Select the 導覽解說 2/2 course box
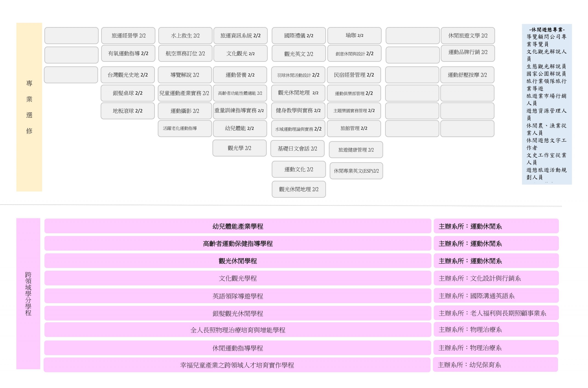This screenshot has height=388, width=588. tap(185, 75)
